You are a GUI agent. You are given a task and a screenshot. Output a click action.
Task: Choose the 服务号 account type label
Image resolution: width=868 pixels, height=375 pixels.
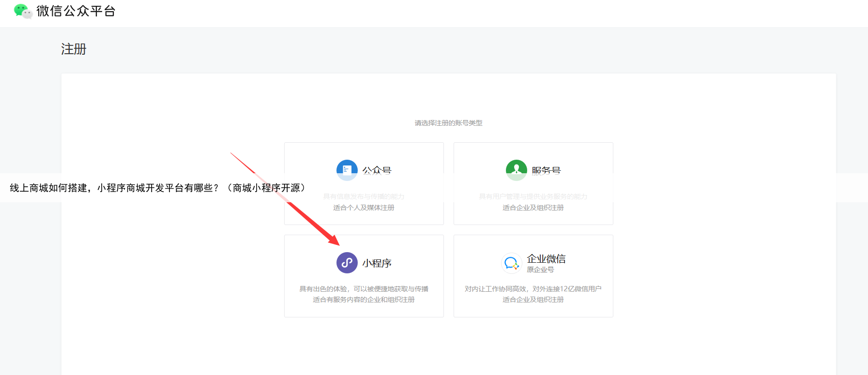click(x=546, y=169)
